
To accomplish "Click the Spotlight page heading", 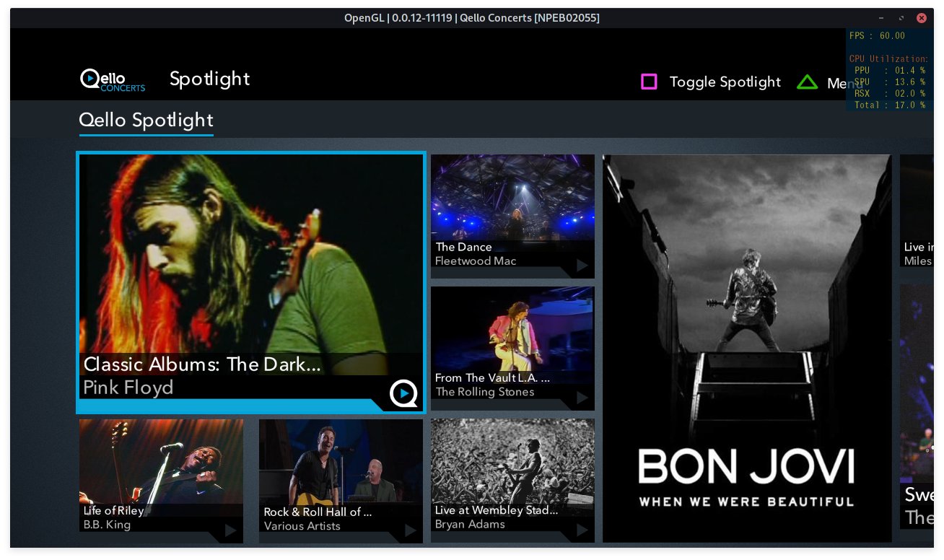I will pyautogui.click(x=209, y=79).
